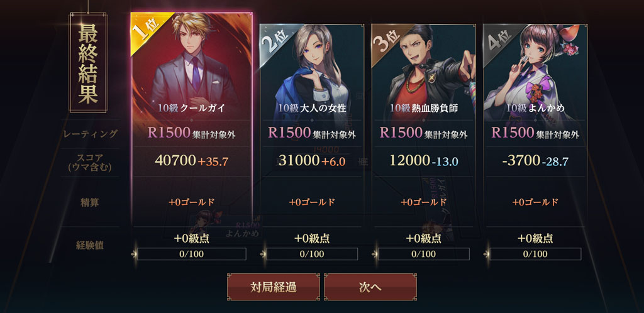Image resolution: width=644 pixels, height=313 pixels.
Task: Click 大人の女性 R1500 rating
Action: coord(289,133)
